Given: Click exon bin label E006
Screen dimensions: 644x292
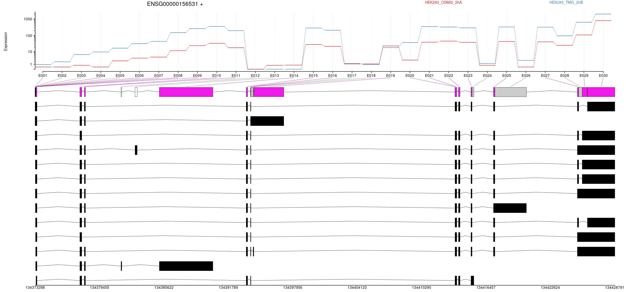Looking at the screenshot, I should click(139, 76).
